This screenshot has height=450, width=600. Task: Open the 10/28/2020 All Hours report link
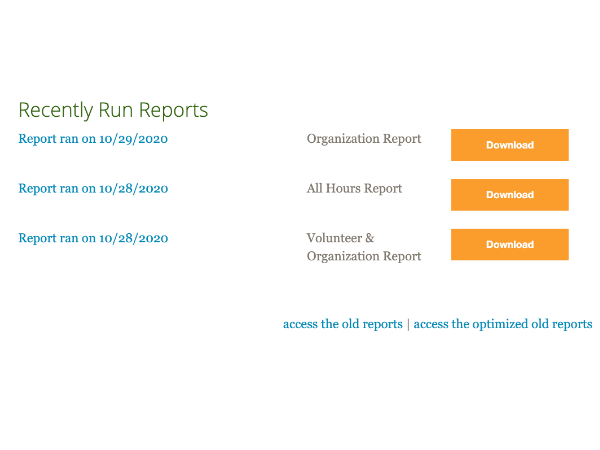(93, 188)
